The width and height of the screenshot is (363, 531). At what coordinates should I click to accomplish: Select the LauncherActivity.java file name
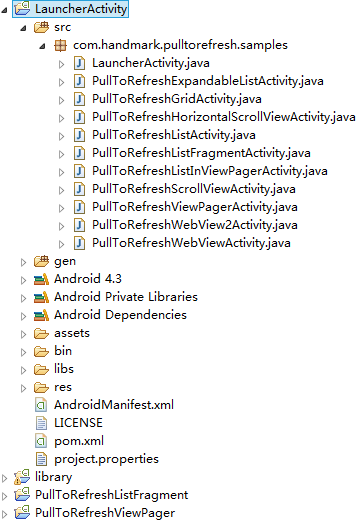point(151,63)
